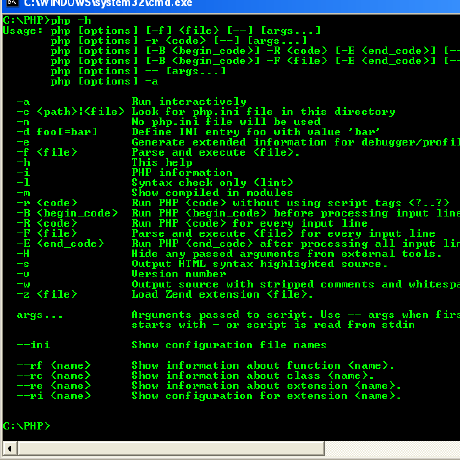Click the '-d foo[=bar]' option
Image resolution: width=460 pixels, height=460 pixels.
(57, 132)
